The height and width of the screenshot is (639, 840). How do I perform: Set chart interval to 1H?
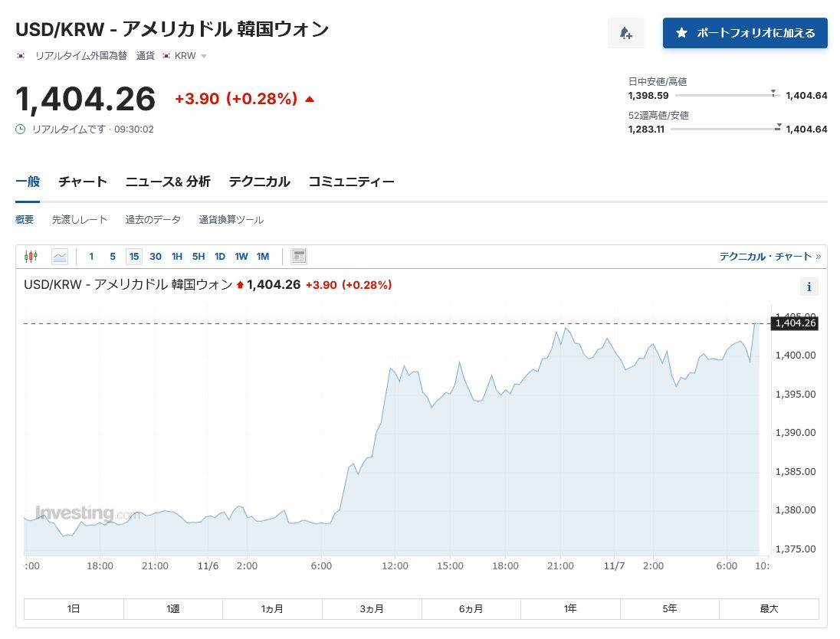click(x=177, y=257)
